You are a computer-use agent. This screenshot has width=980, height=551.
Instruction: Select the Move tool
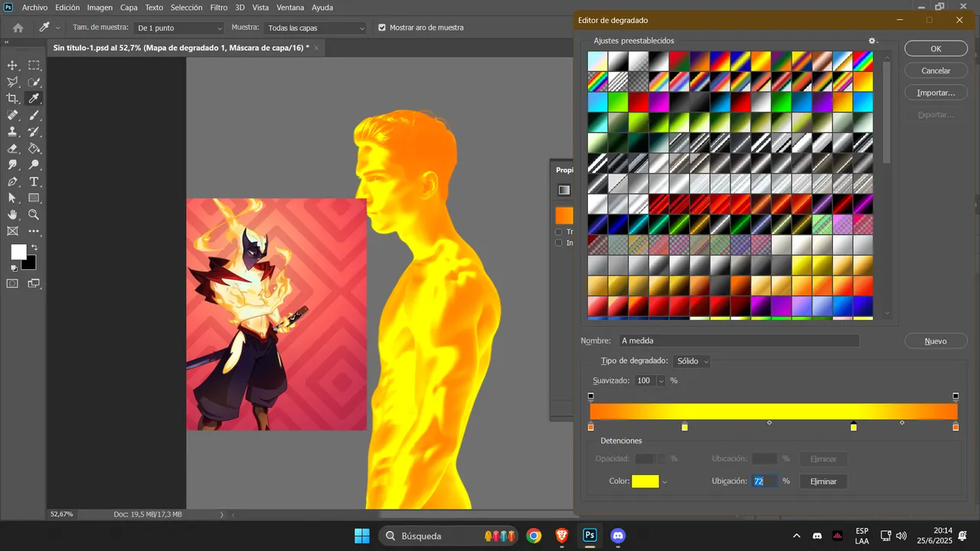click(x=12, y=66)
